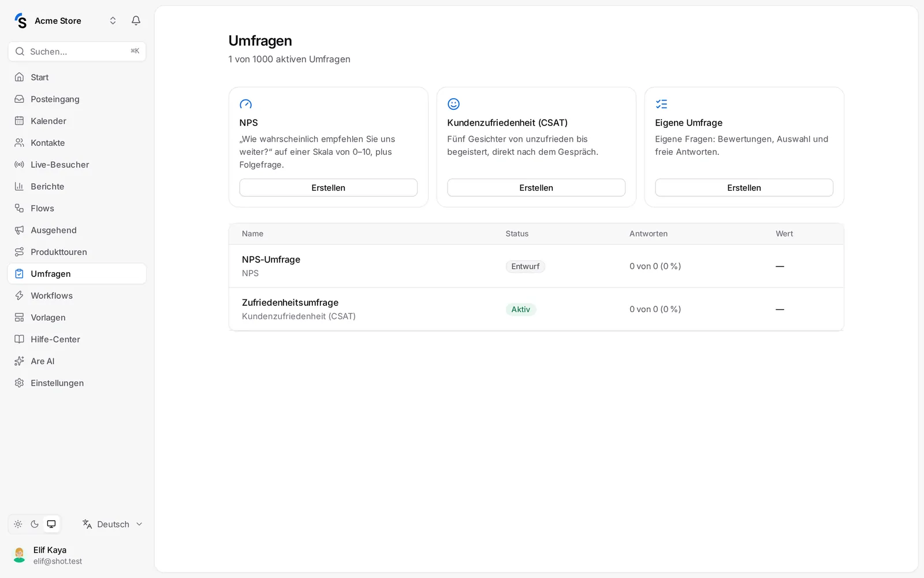Switch to light theme
The height and width of the screenshot is (578, 924).
[x=18, y=524]
